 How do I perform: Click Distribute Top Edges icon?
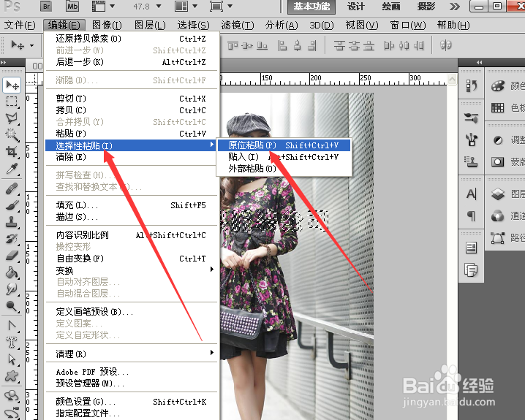(339, 45)
